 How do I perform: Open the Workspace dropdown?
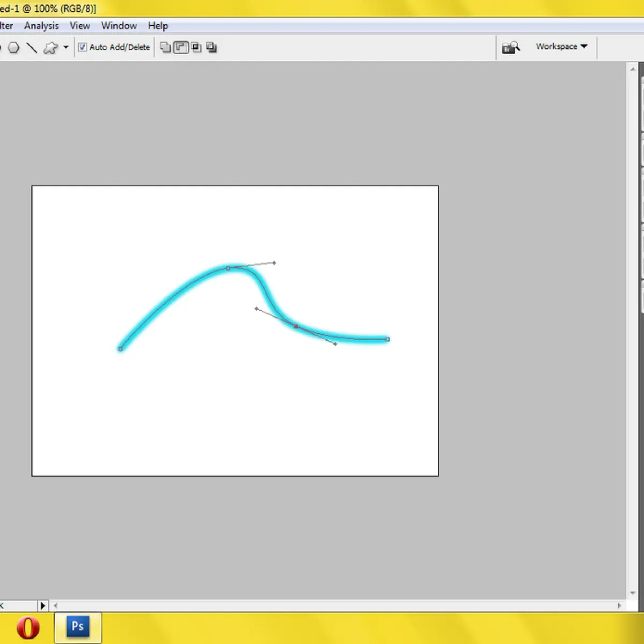tap(561, 47)
